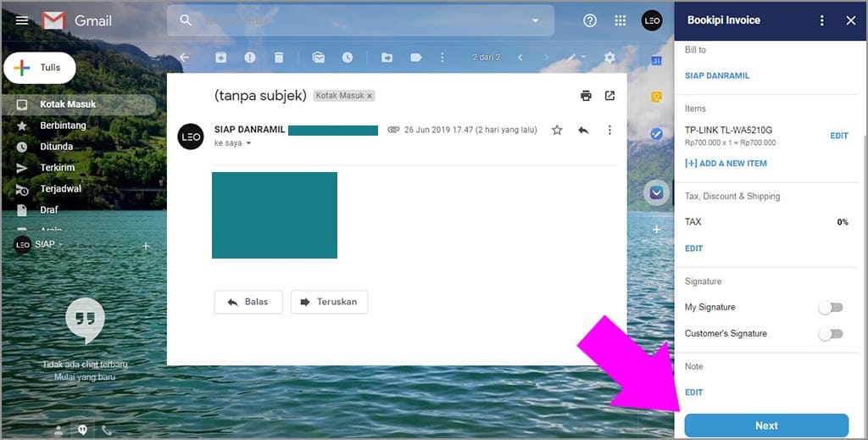
Task: Snooze this email with clock icon
Action: [x=347, y=58]
